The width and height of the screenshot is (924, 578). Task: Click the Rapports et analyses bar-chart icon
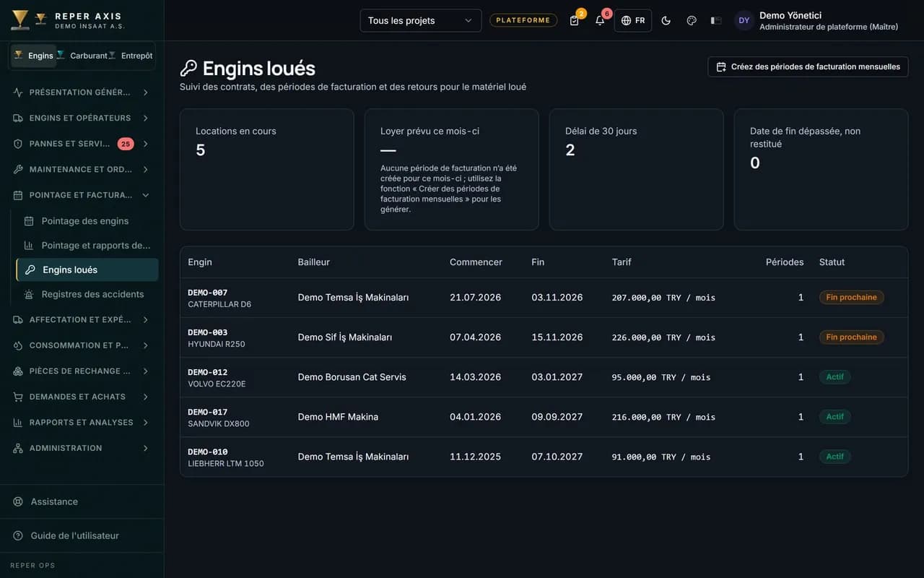point(18,422)
